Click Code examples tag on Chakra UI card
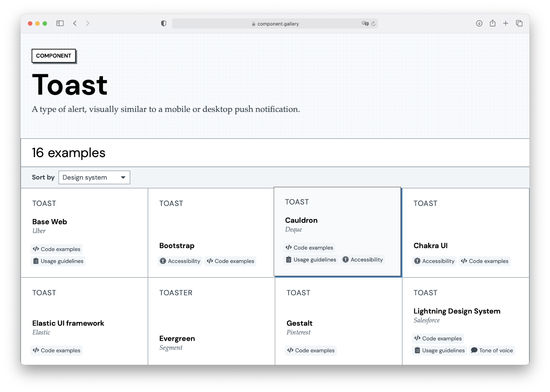The width and height of the screenshot is (550, 392). pos(485,261)
